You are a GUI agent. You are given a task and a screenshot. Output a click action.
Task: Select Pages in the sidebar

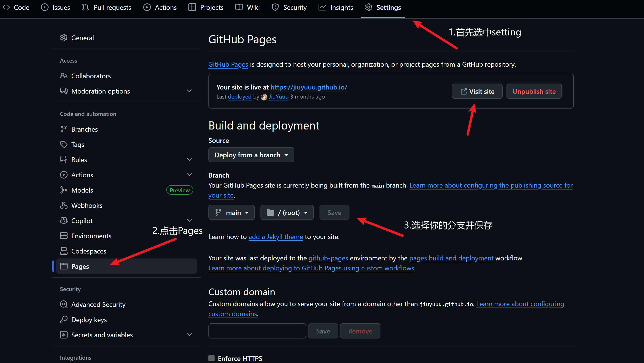(x=127, y=266)
